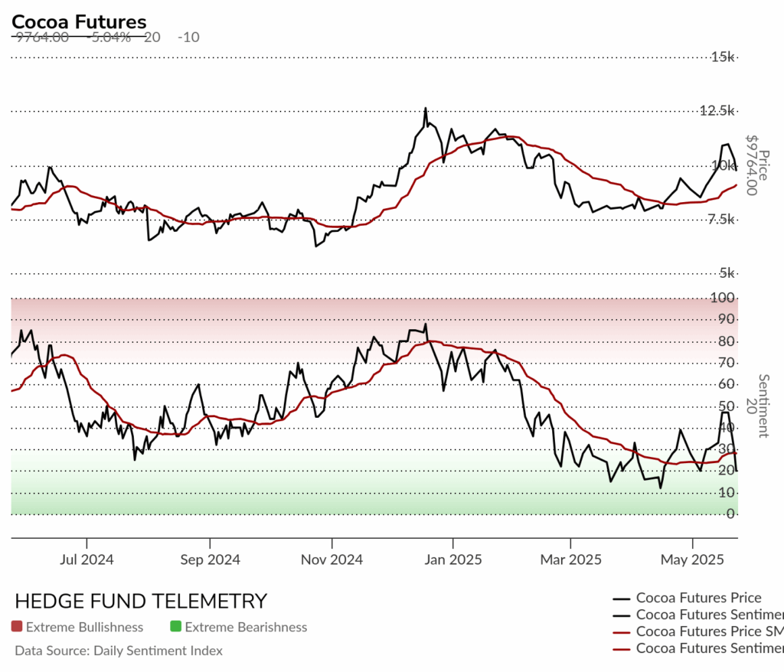Screen dimensions: 784x672
Task: Click the Sep 2024 axis tick label
Action: (210, 559)
